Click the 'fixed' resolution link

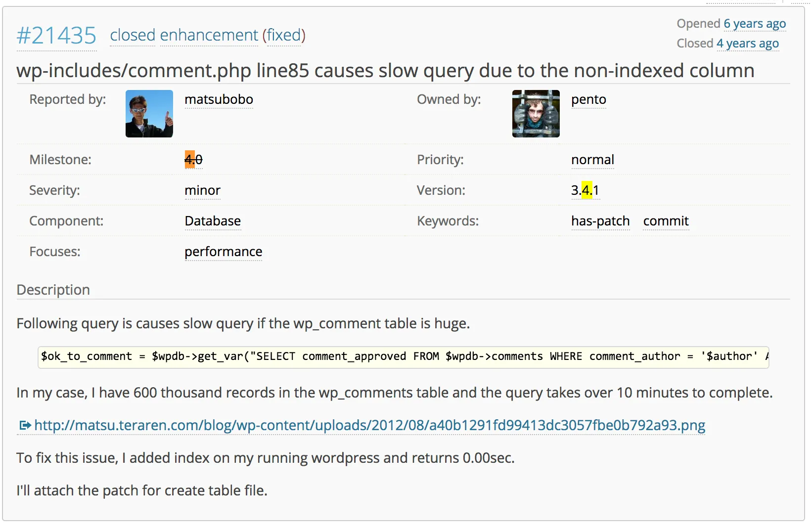pos(284,35)
